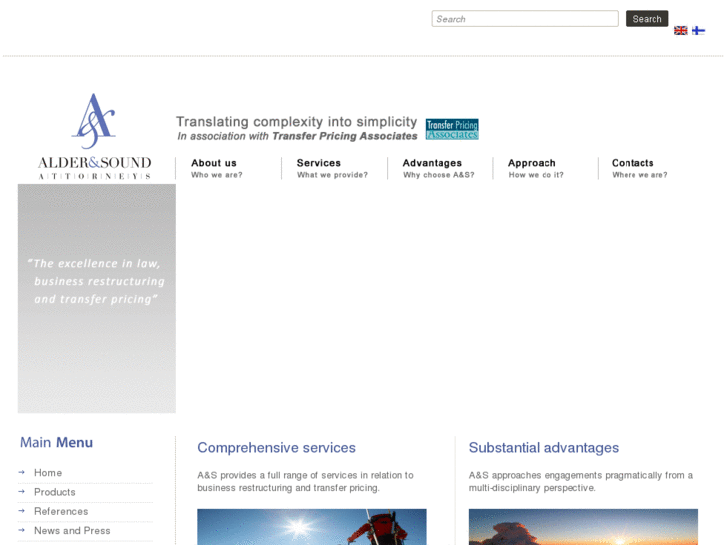Screen dimensions: 727x545
Task: Select the arrow icon beside Products
Action: point(21,492)
